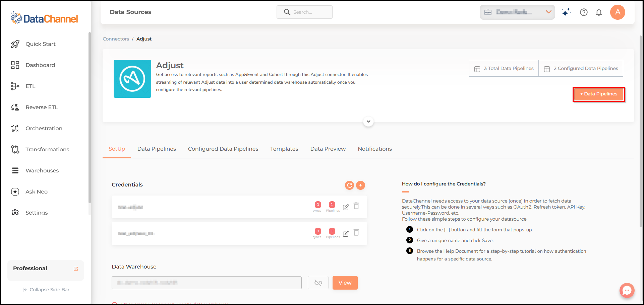Switch to the Data Pipelines tab
Viewport: 644px width, 305px height.
[x=157, y=149]
